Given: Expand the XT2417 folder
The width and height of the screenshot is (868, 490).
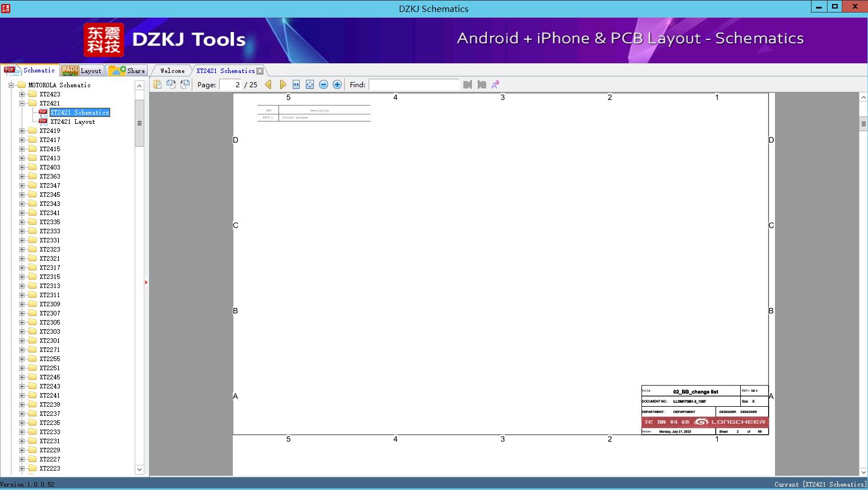Looking at the screenshot, I should [22, 140].
